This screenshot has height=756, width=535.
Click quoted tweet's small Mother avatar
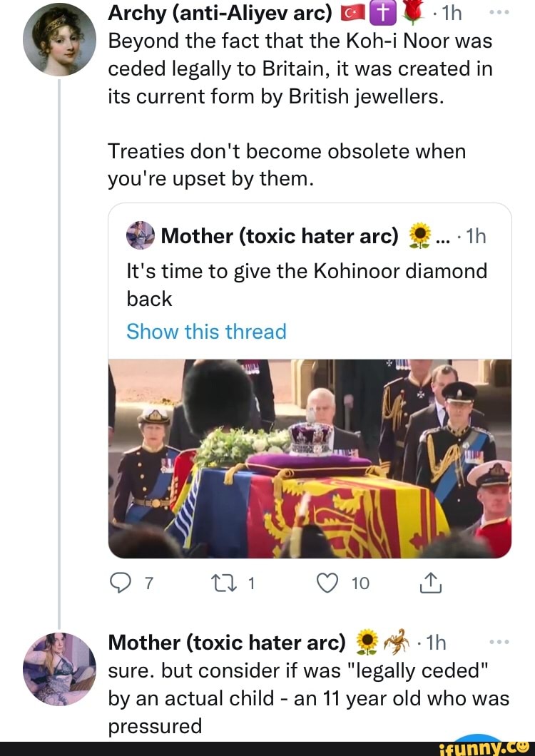[141, 235]
